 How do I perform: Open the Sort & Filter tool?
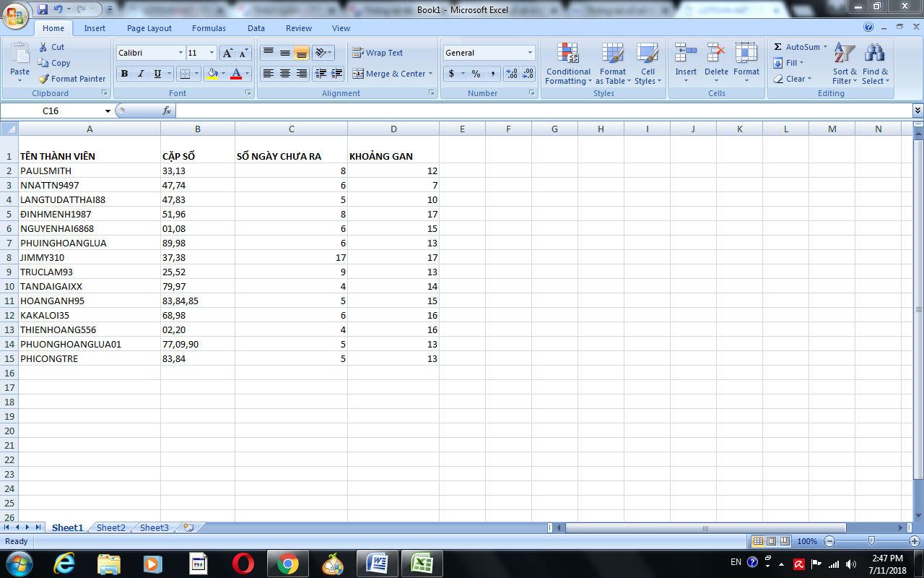pos(844,53)
